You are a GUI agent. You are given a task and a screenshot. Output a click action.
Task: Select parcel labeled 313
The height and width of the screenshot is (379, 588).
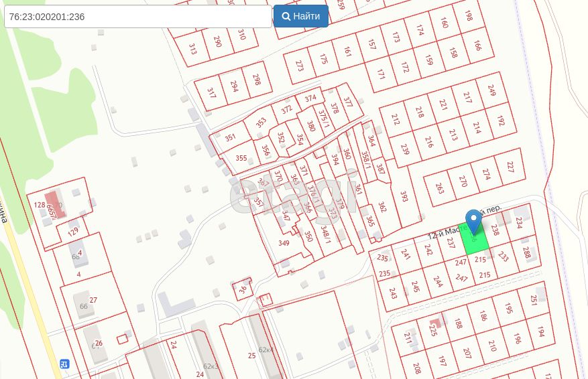[x=192, y=49]
